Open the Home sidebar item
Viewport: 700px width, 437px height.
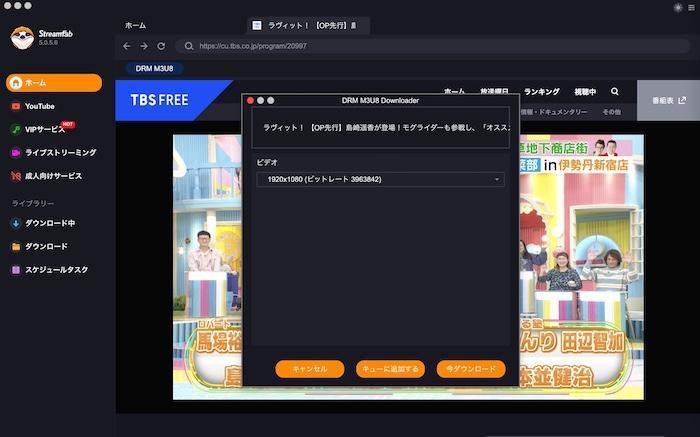coord(54,83)
